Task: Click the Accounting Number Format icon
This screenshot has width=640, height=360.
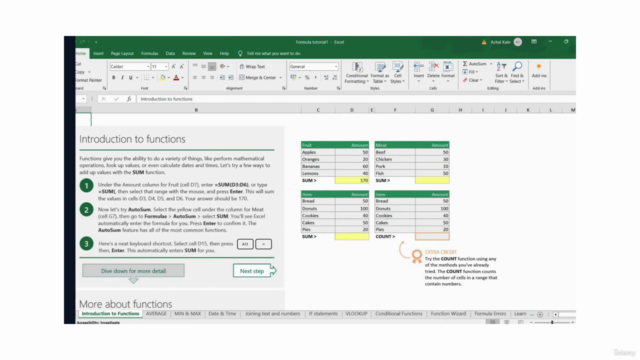Action: tap(293, 78)
